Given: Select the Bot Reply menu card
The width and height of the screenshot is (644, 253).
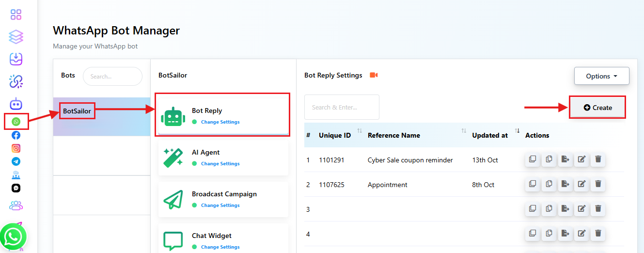Looking at the screenshot, I should pyautogui.click(x=222, y=115).
